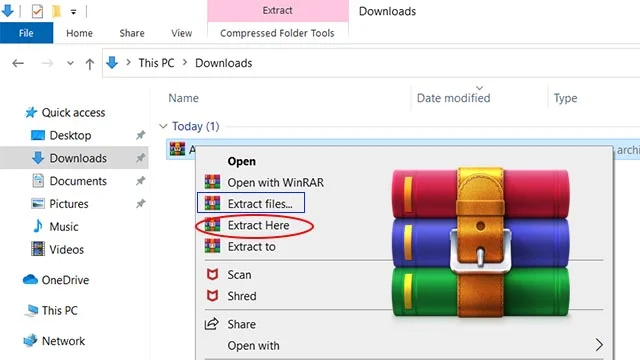Switch to the View ribbon tab

(x=181, y=33)
